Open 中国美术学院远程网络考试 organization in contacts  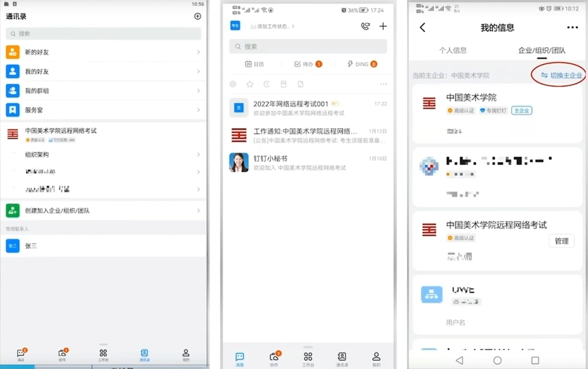104,134
